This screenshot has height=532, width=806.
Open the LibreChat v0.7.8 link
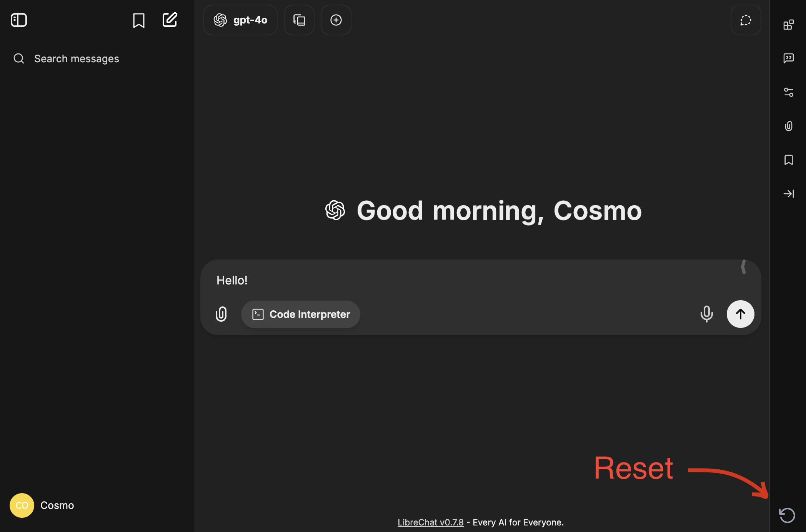(x=430, y=522)
